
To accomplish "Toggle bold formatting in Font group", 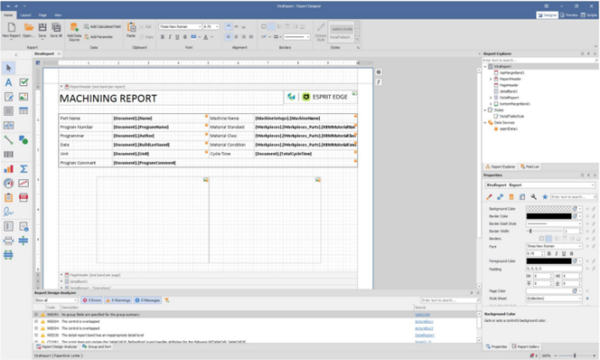I will point(163,37).
